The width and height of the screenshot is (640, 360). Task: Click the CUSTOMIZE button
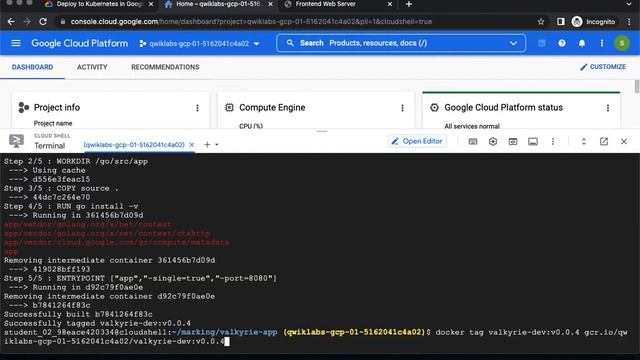[603, 67]
